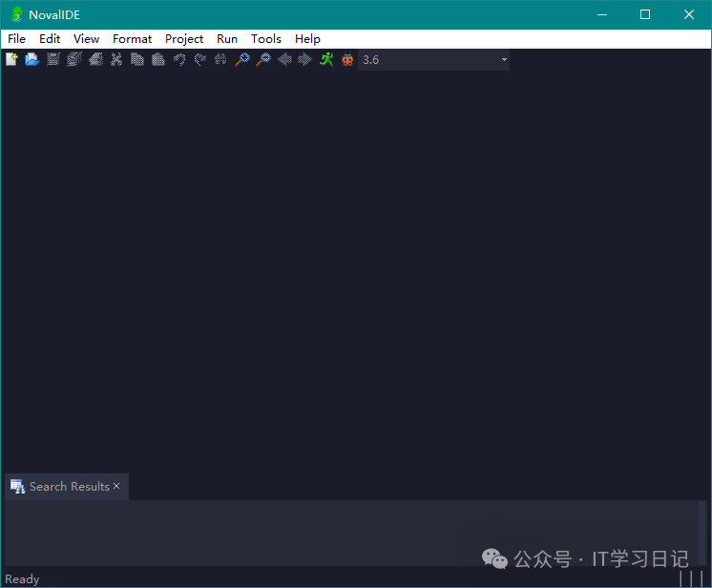Open Find using the binoculars icon

tap(220, 59)
